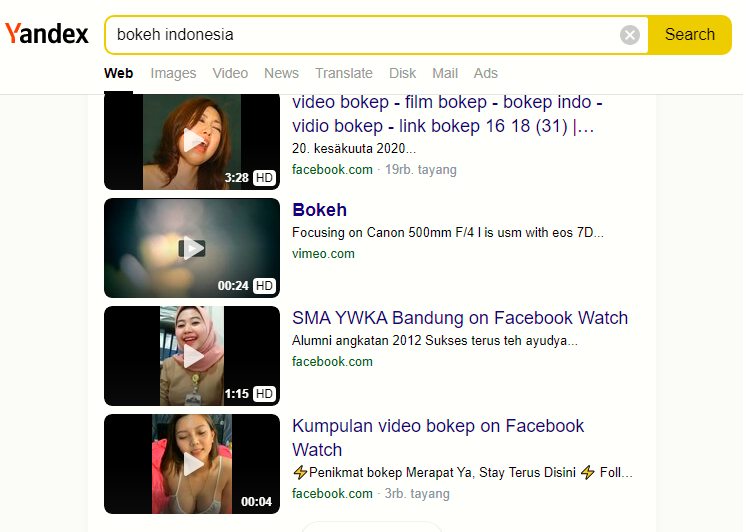Open the News tab
Viewport: 743px width, 532px height.
coord(281,73)
